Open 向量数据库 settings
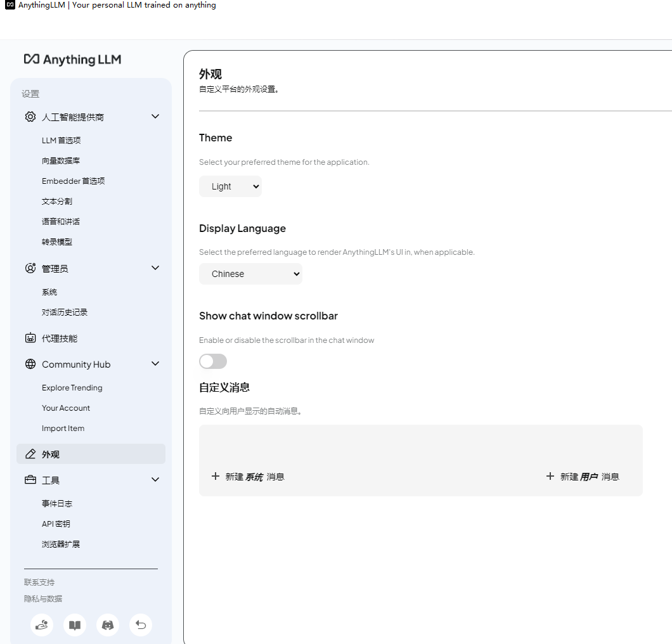The height and width of the screenshot is (644, 672). pyautogui.click(x=61, y=160)
